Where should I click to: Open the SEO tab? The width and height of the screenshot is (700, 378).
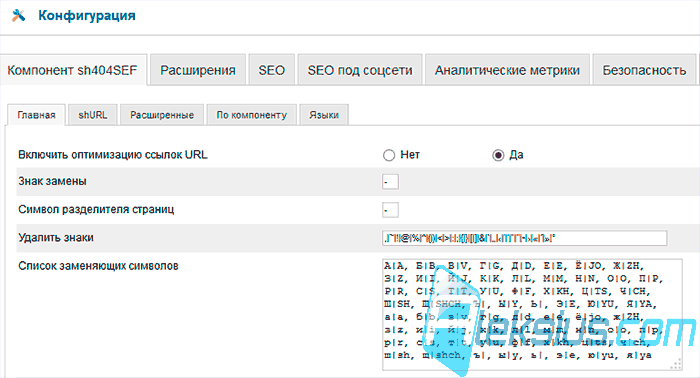click(x=271, y=70)
